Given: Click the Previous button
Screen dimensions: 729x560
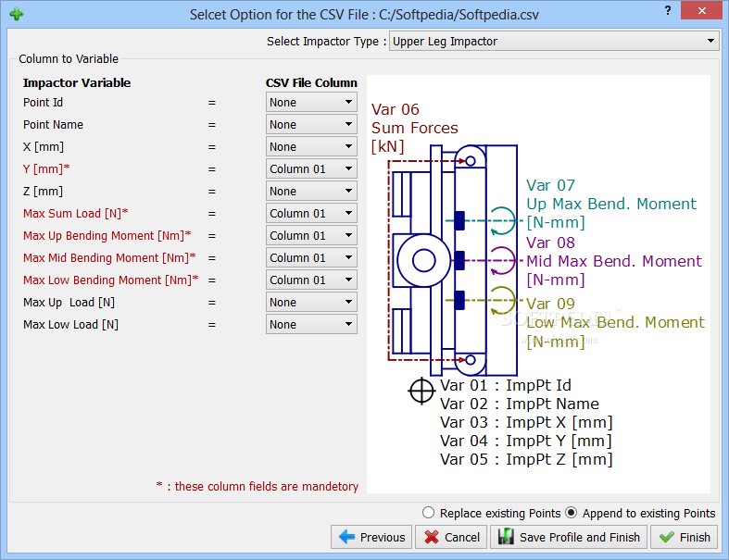Looking at the screenshot, I should (x=371, y=537).
